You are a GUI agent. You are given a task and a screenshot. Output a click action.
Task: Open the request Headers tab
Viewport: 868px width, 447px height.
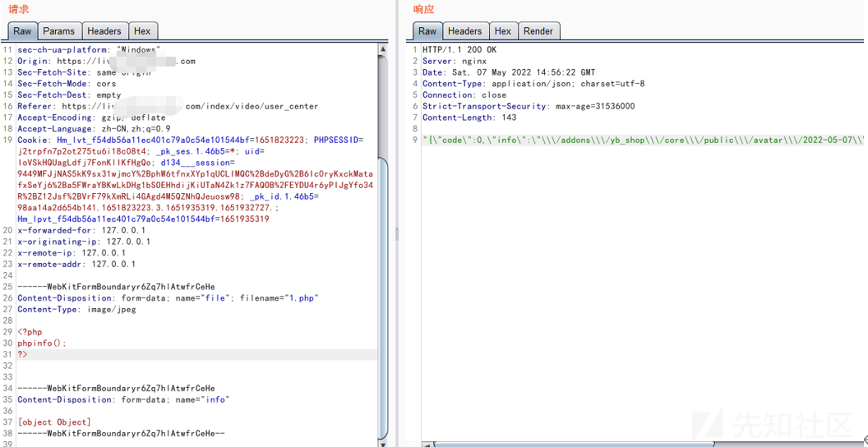105,31
